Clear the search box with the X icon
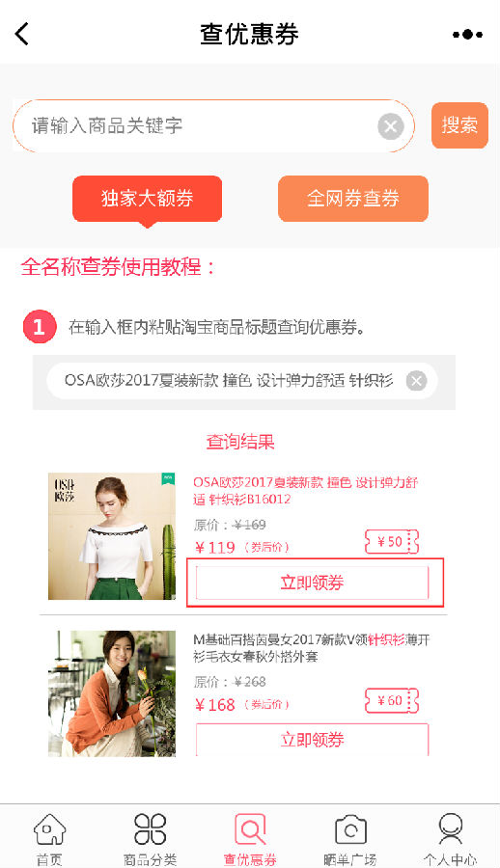 390,126
